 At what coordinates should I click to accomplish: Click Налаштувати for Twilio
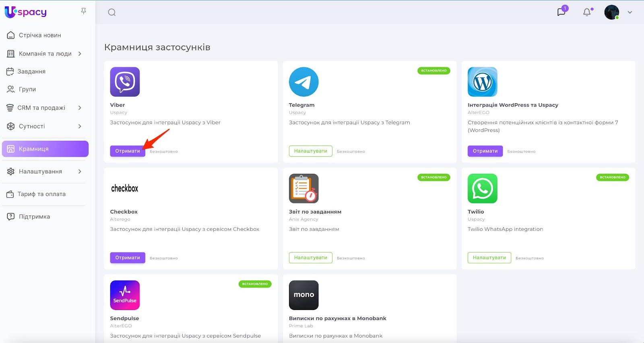[489, 258]
